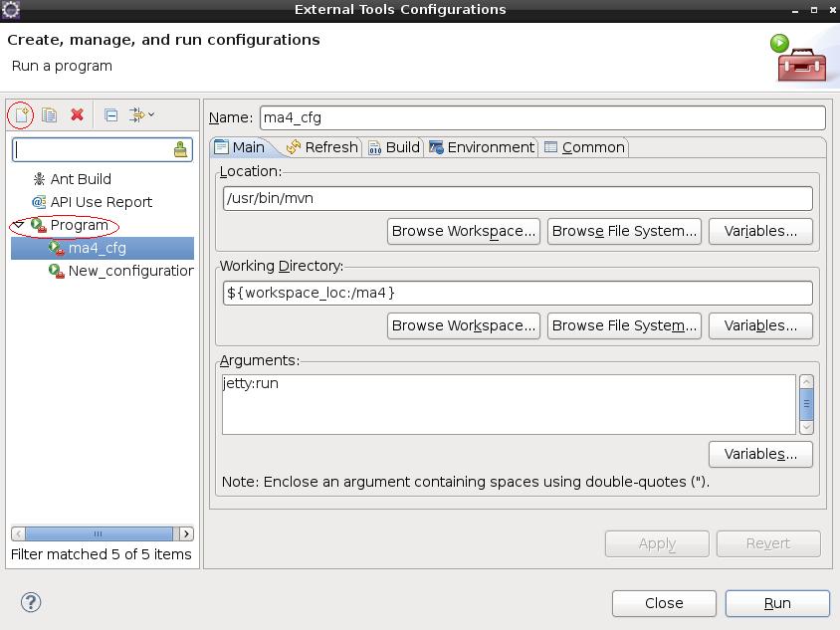Viewport: 840px width, 630px height.
Task: Click Variables button under Arguments
Action: point(760,454)
